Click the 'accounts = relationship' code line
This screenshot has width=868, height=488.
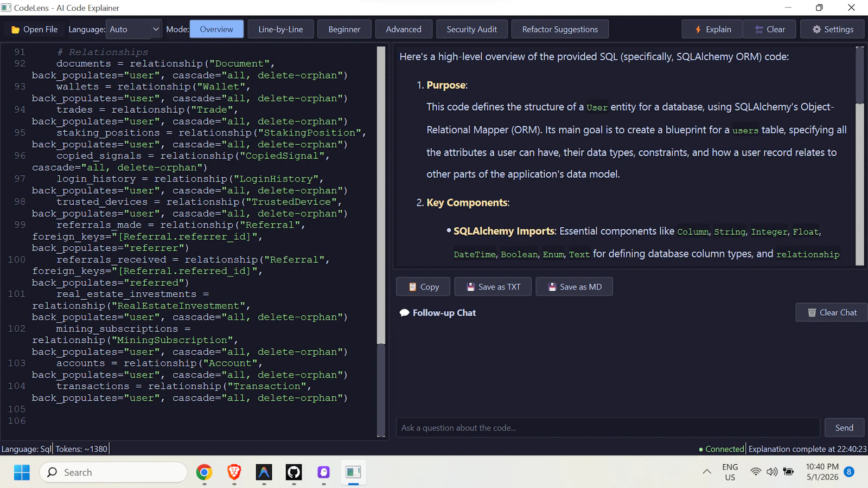point(159,363)
